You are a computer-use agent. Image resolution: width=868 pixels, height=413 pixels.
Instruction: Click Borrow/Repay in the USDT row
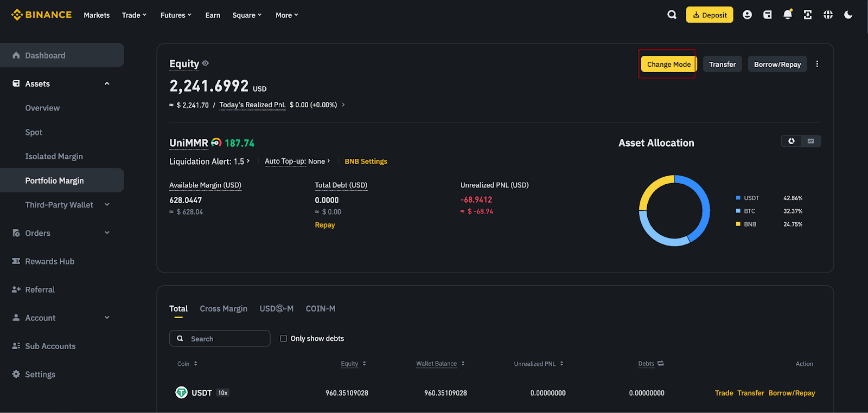tap(792, 393)
